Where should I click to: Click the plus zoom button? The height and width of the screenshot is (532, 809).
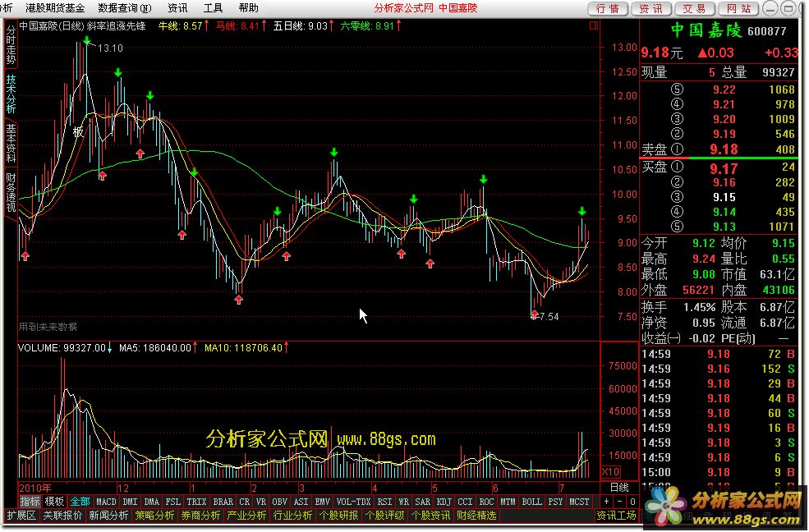606,502
